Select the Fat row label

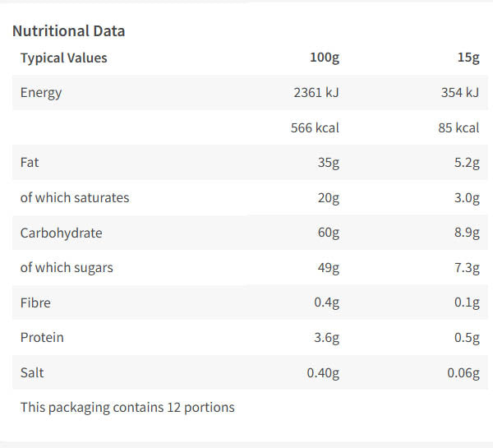click(30, 163)
